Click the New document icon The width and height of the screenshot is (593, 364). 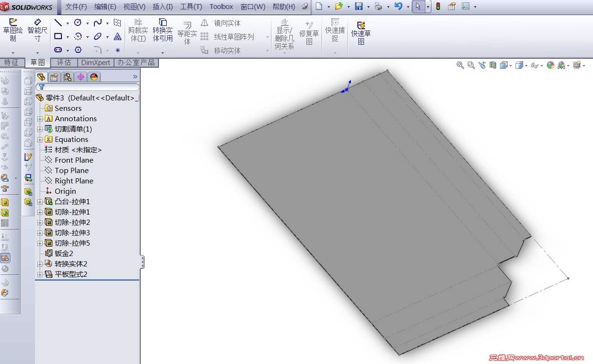pyautogui.click(x=319, y=7)
